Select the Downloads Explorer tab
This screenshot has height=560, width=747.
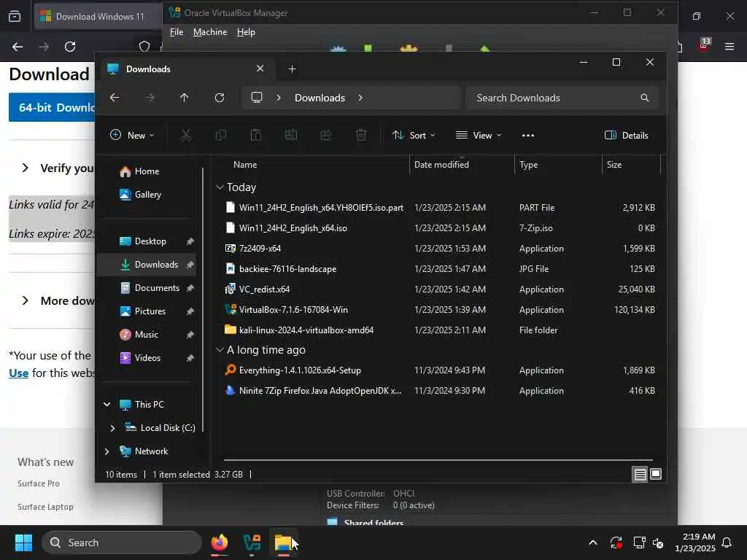pos(186,69)
